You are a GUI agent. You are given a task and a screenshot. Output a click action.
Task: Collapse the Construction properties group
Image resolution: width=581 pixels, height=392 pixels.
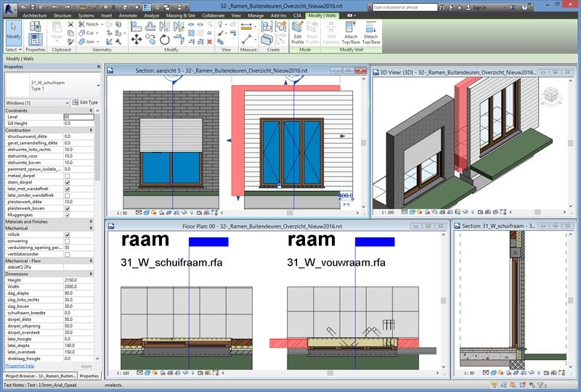tap(91, 130)
